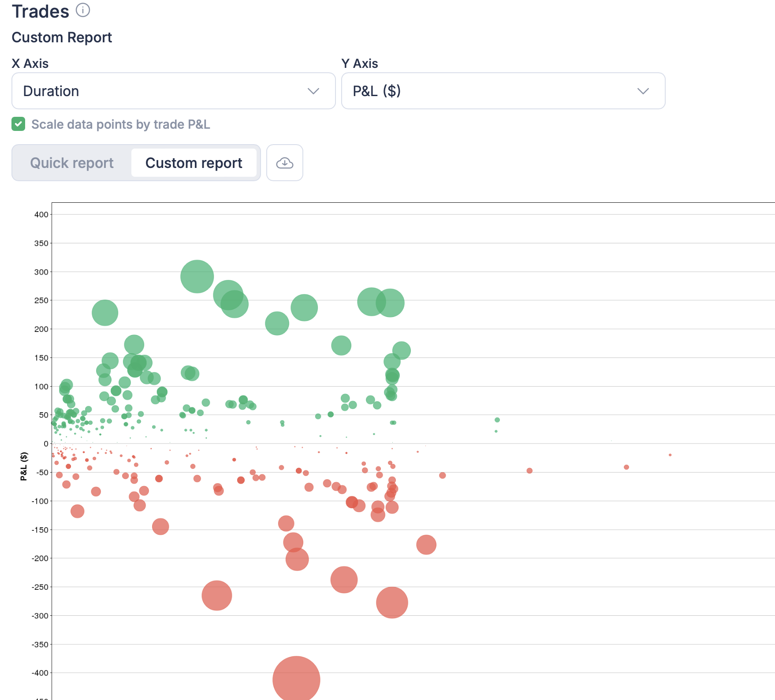Switch to the Quick report tab
Image resolution: width=775 pixels, height=700 pixels.
click(72, 163)
